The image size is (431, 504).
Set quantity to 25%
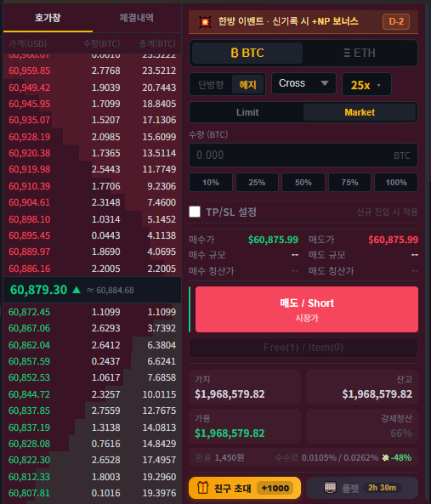257,182
